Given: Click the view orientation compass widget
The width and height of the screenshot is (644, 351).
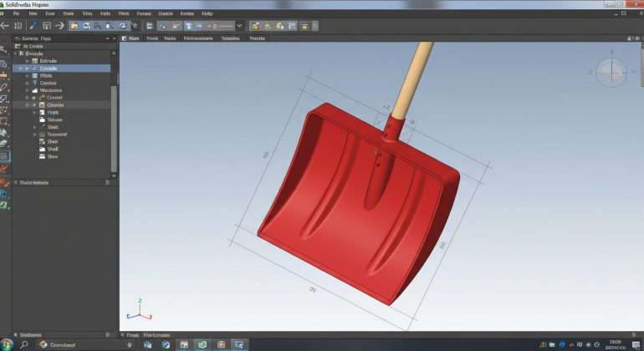Looking at the screenshot, I should click(610, 71).
